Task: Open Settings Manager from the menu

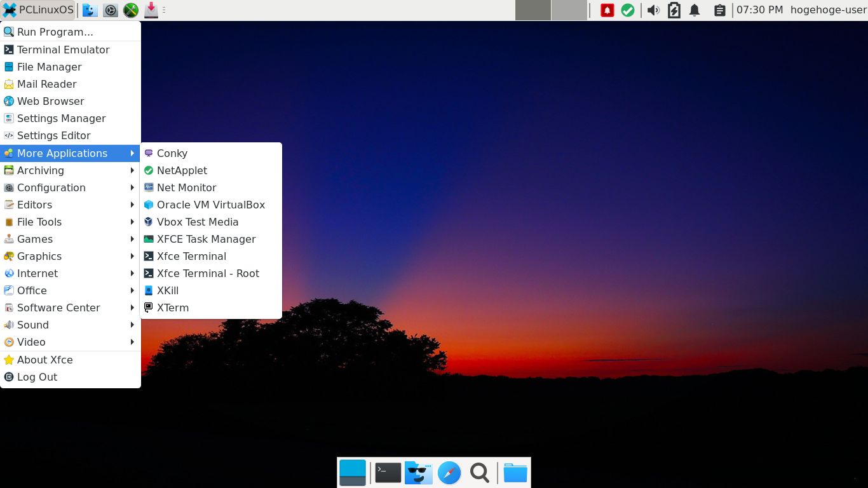Action: click(71, 118)
